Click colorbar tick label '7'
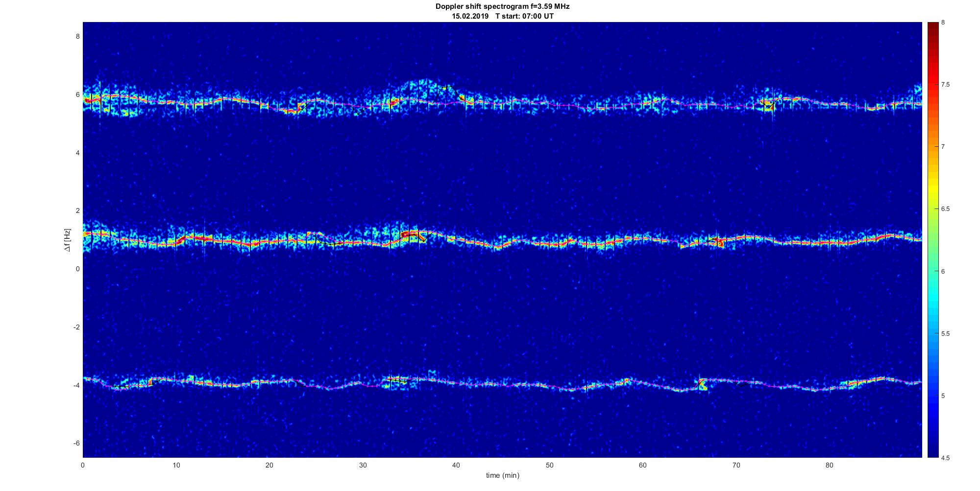Screen dimensions: 980x491 click(x=943, y=147)
